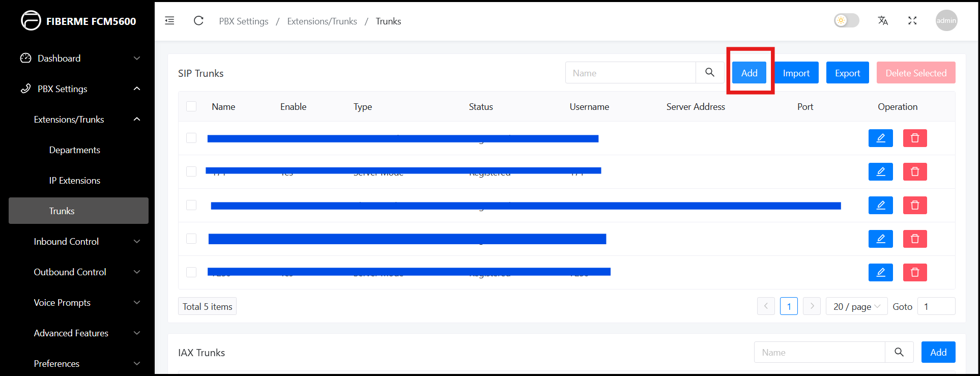Click the Status column header
The height and width of the screenshot is (376, 980).
pos(481,107)
